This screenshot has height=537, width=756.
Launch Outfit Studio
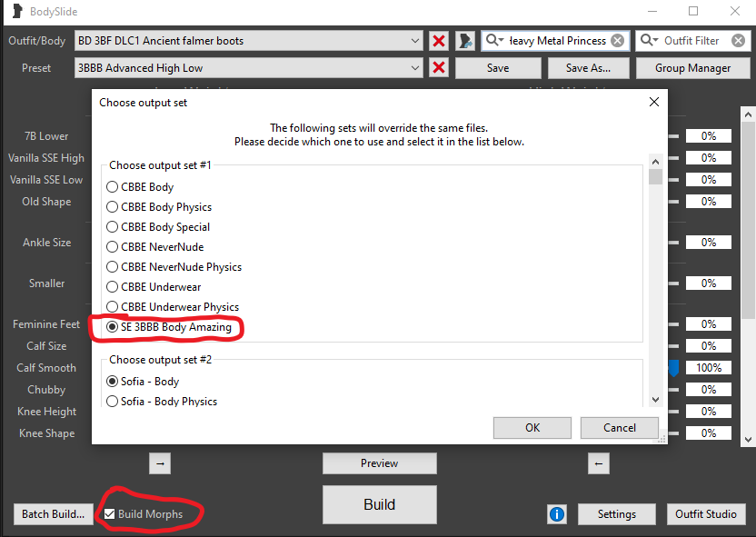[x=706, y=514]
